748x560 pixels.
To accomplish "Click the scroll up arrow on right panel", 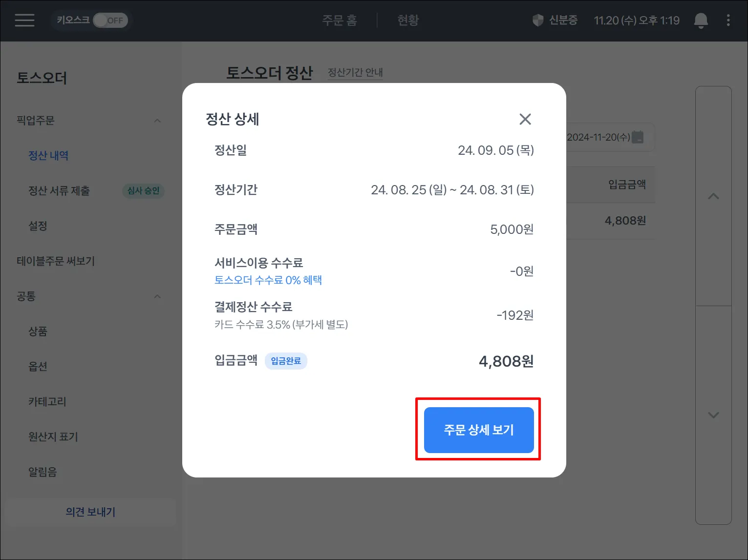I will click(713, 196).
